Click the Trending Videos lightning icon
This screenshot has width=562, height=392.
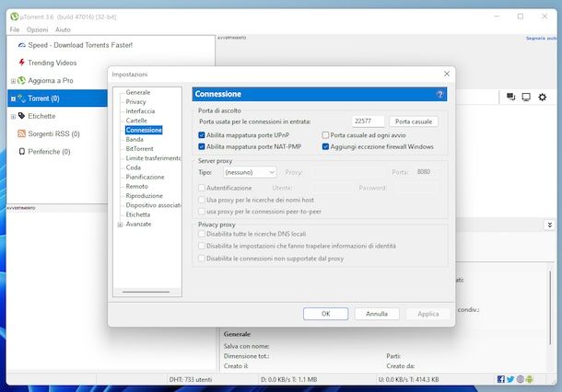tap(22, 63)
